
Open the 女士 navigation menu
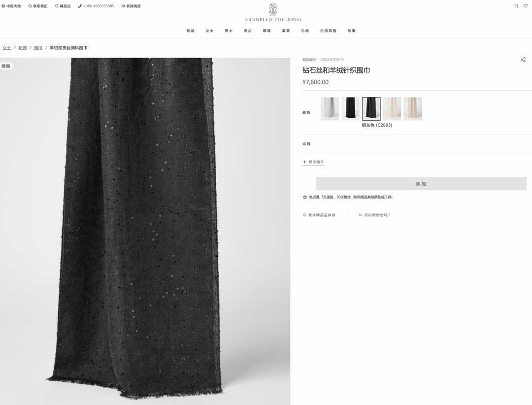(x=209, y=31)
